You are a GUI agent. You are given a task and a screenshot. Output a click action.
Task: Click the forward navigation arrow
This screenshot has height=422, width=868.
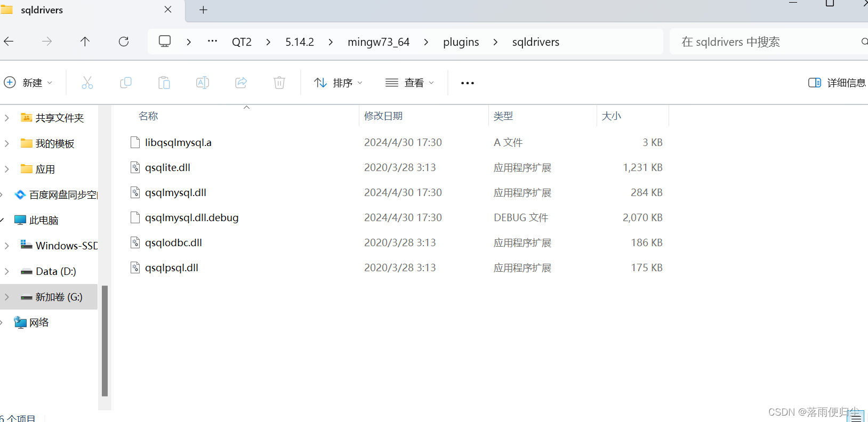47,42
